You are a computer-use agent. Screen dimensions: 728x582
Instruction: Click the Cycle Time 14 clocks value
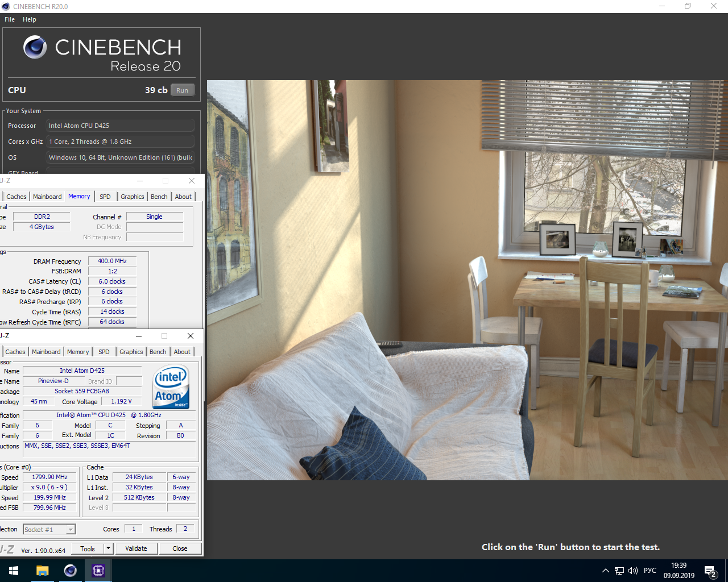click(112, 311)
